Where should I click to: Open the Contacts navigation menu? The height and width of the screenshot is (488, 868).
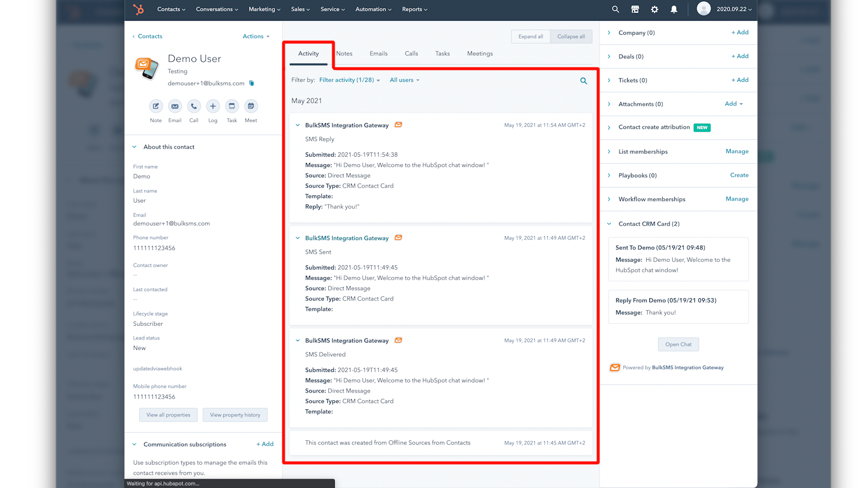[x=171, y=9]
